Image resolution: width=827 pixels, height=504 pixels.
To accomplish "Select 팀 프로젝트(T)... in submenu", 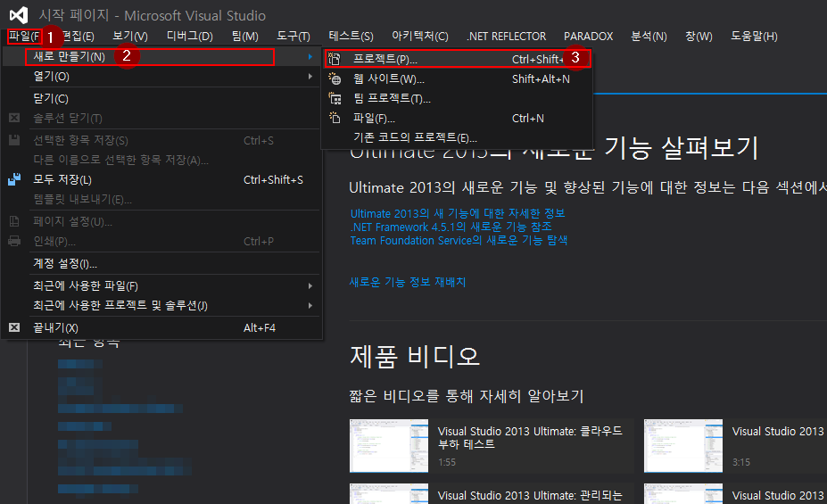I will tap(458, 99).
